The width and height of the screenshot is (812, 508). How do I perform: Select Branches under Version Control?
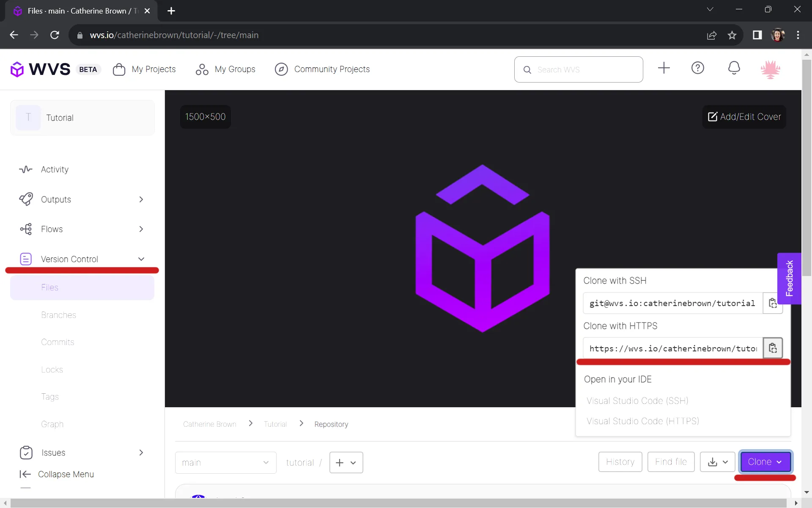(x=58, y=315)
